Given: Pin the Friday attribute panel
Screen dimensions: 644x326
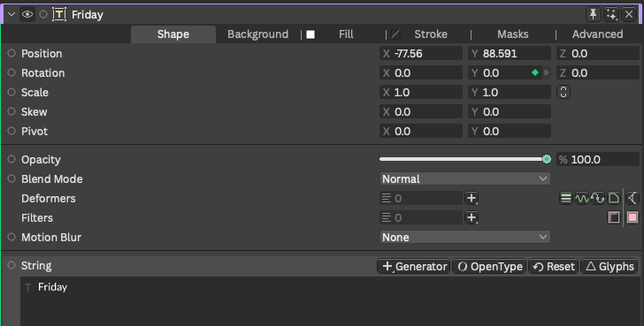Looking at the screenshot, I should point(593,14).
